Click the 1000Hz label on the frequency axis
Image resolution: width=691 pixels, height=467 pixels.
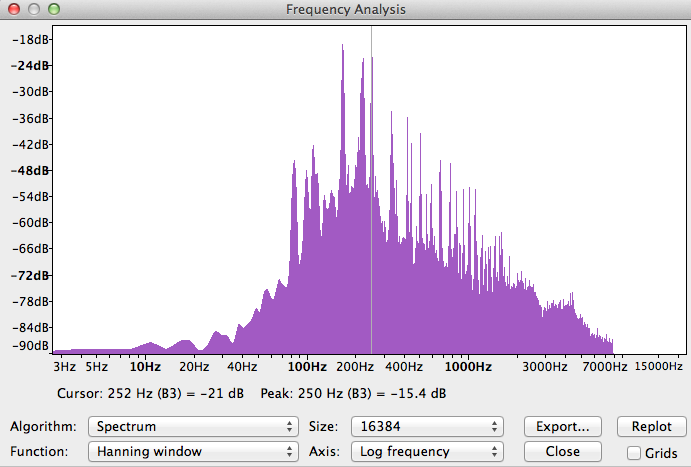(x=469, y=367)
